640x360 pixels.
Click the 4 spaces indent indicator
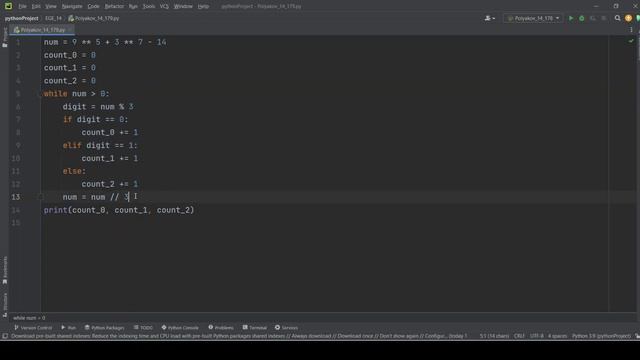[x=558, y=336]
